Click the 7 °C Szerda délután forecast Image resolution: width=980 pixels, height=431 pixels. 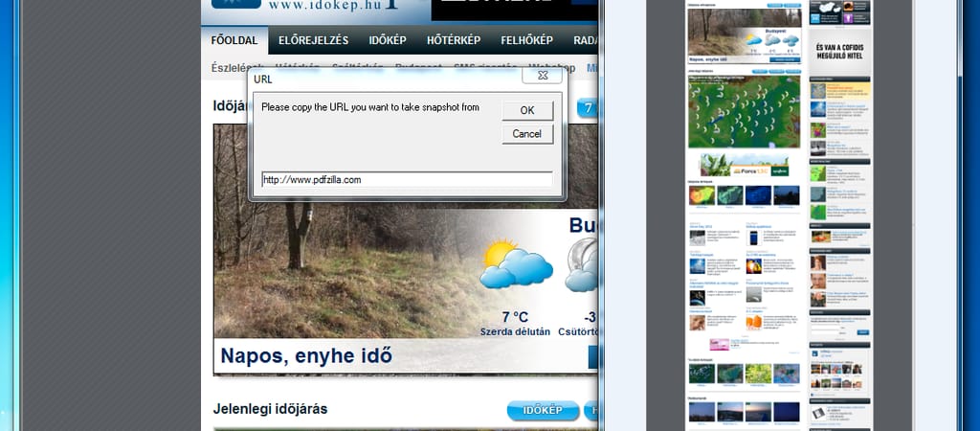point(515,324)
